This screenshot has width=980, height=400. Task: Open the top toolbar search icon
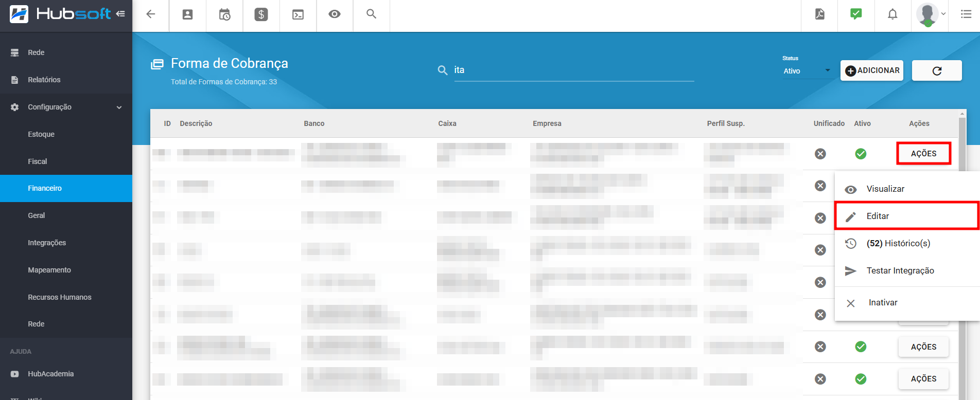tap(372, 14)
